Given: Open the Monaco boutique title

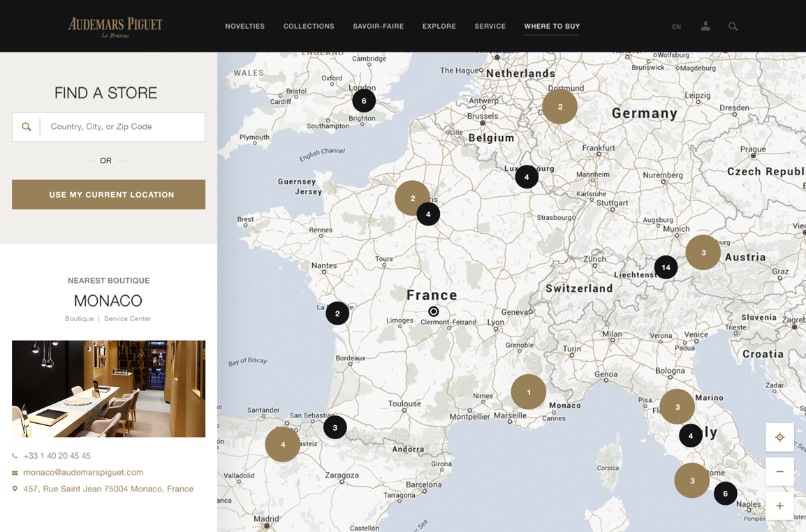Looking at the screenshot, I should [x=108, y=301].
